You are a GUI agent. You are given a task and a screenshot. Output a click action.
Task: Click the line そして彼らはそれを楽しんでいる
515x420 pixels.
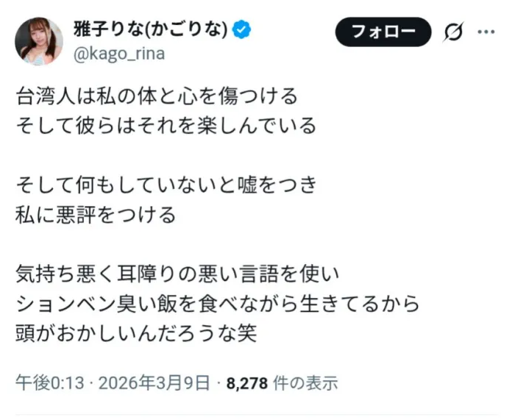tap(166, 125)
